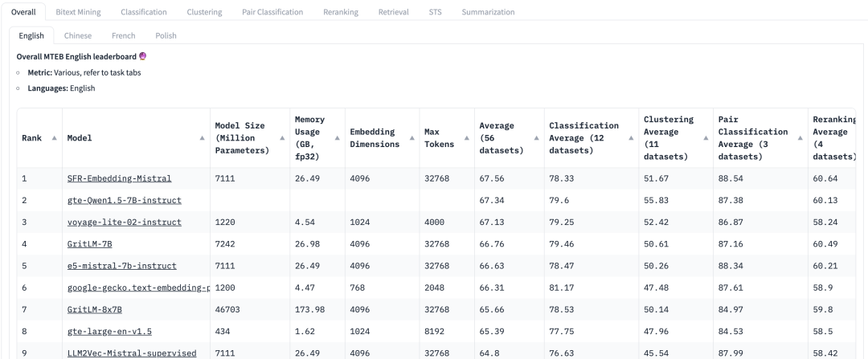Image resolution: width=868 pixels, height=359 pixels.
Task: Sort by Model Size arrow
Action: (282, 138)
